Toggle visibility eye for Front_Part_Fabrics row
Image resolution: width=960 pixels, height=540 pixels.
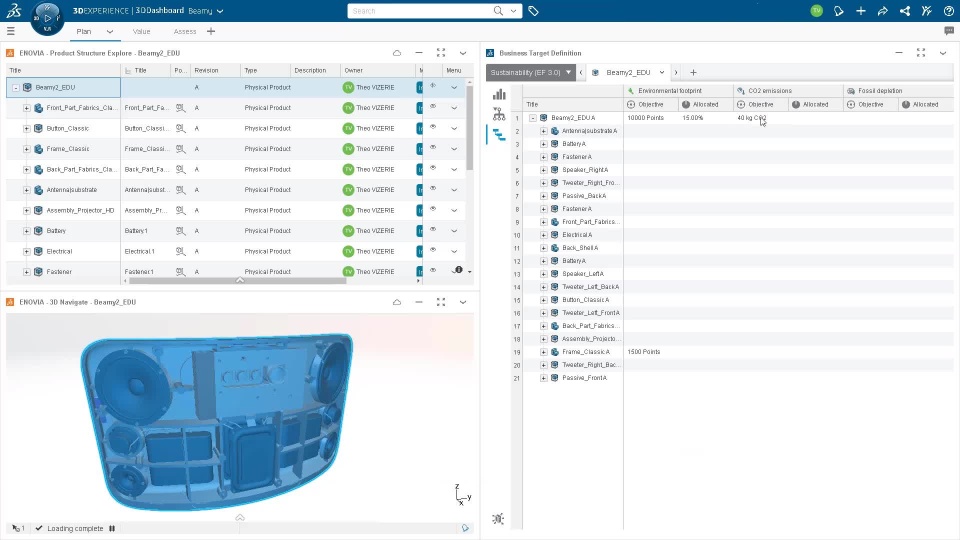point(433,106)
